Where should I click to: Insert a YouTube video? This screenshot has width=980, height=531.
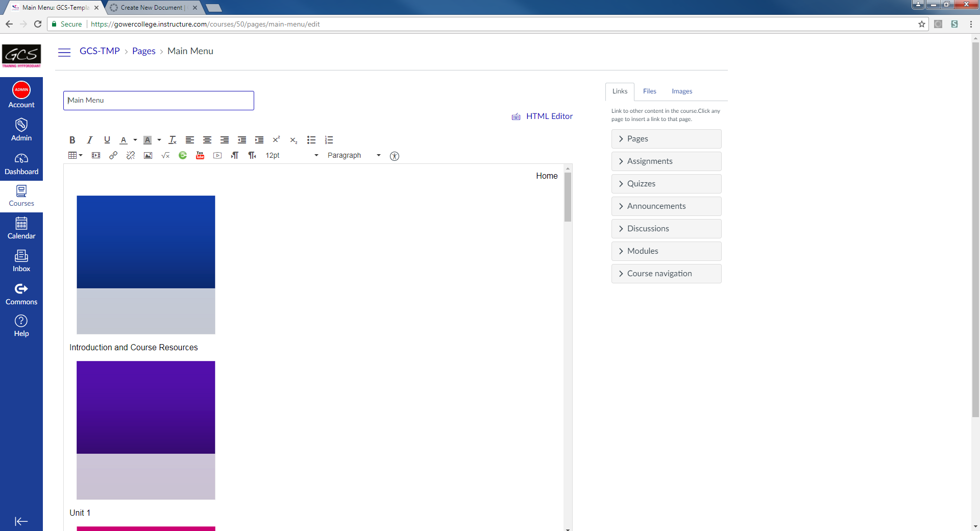tap(200, 155)
